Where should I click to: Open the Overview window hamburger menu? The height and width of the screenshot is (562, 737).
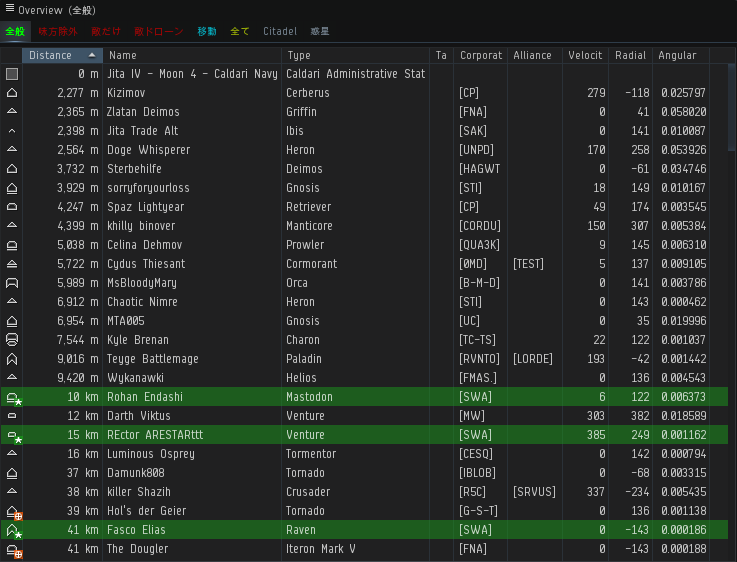(9, 10)
